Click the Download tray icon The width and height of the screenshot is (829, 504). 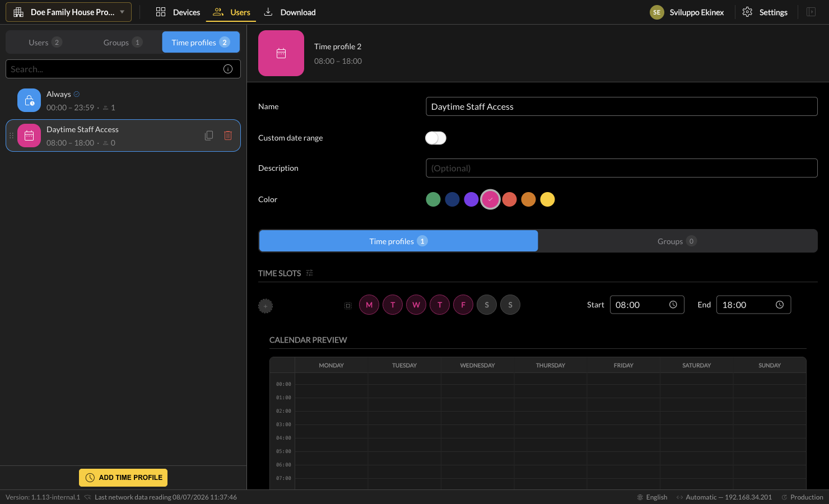tap(268, 12)
